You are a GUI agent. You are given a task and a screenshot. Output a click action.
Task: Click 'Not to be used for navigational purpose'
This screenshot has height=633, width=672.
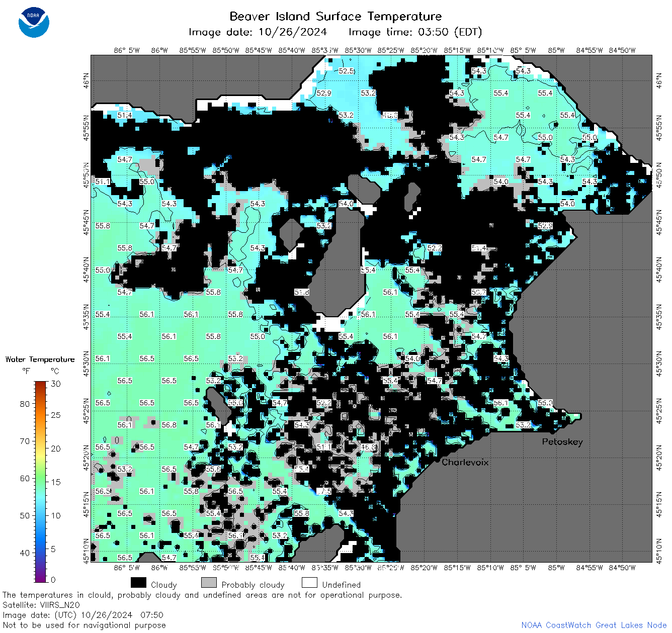tap(84, 625)
